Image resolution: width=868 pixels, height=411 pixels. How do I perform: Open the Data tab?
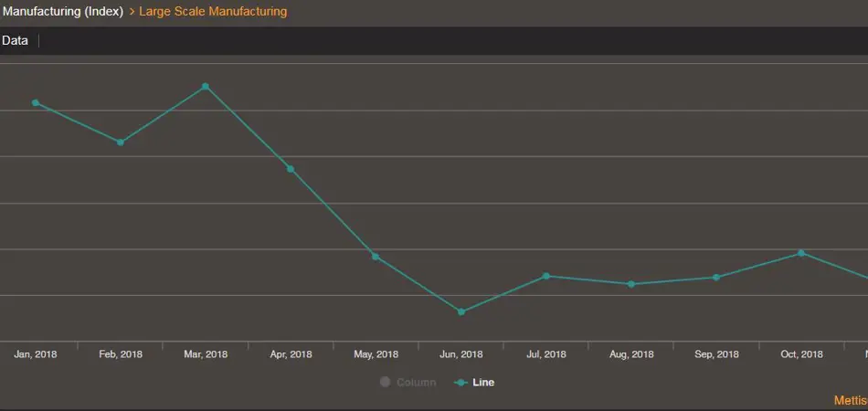tap(15, 41)
